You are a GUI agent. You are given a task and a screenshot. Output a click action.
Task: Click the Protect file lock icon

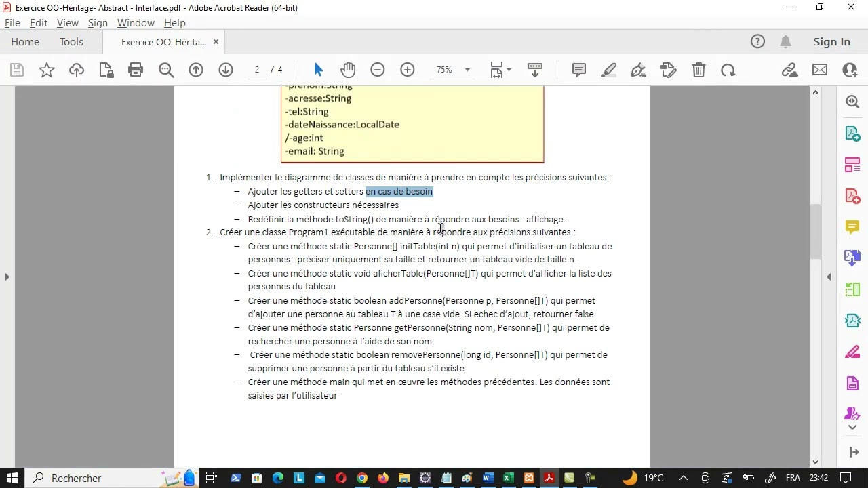coord(106,70)
